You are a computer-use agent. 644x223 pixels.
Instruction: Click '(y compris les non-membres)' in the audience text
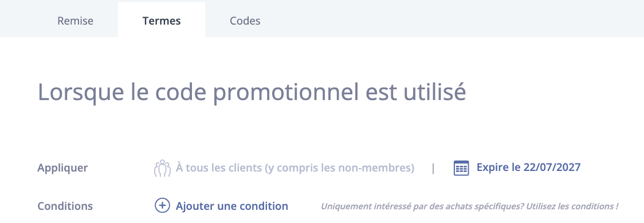pos(339,168)
